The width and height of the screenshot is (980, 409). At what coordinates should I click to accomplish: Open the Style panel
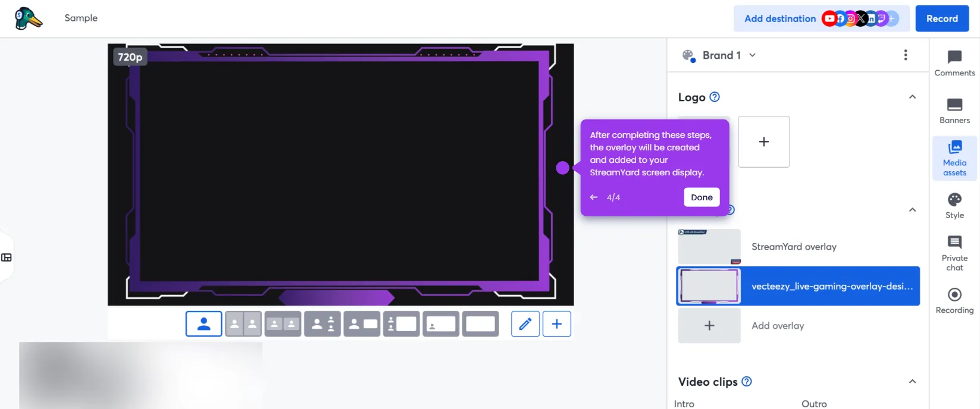tap(954, 206)
